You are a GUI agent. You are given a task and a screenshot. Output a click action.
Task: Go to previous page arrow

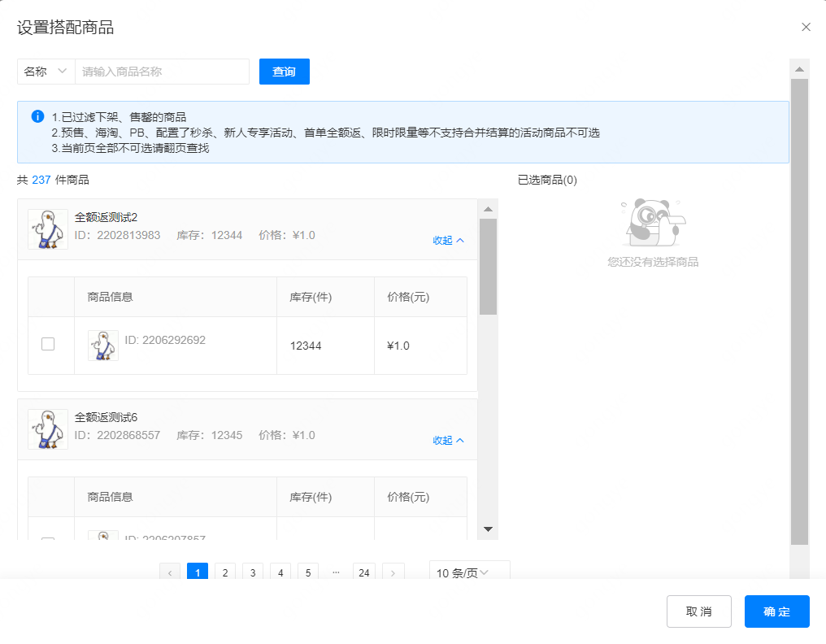(x=170, y=572)
